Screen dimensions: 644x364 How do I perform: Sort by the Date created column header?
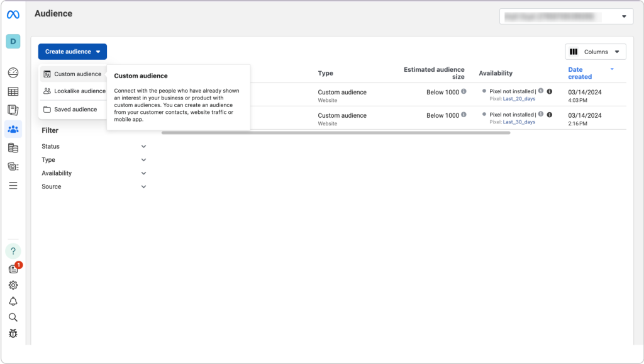(580, 73)
